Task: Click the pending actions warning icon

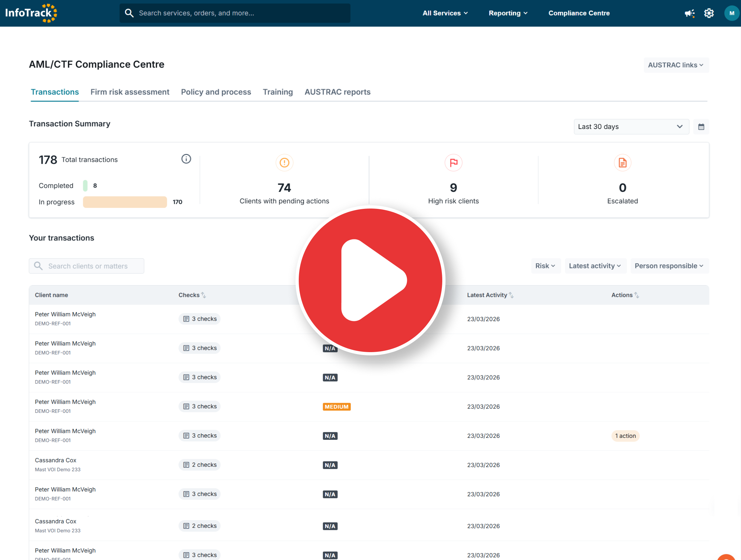Action: coord(284,163)
